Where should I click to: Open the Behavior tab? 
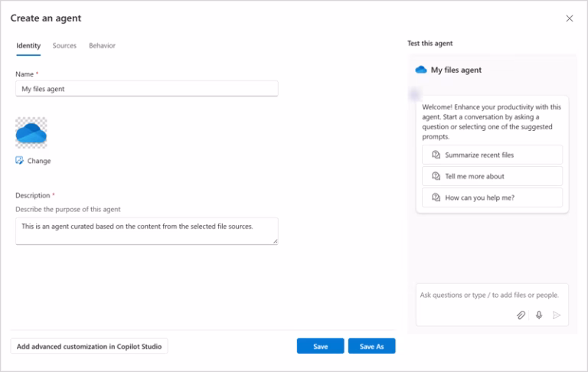pyautogui.click(x=102, y=46)
